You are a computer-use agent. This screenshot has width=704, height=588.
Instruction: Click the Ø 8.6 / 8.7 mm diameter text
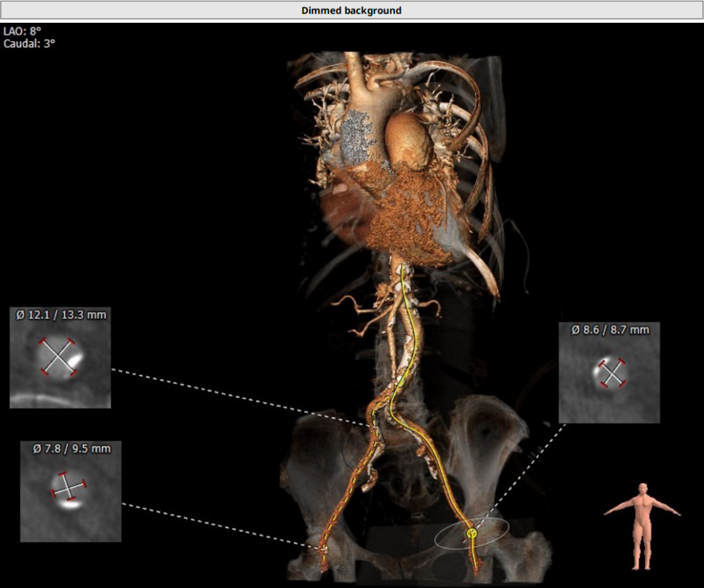[x=610, y=330]
